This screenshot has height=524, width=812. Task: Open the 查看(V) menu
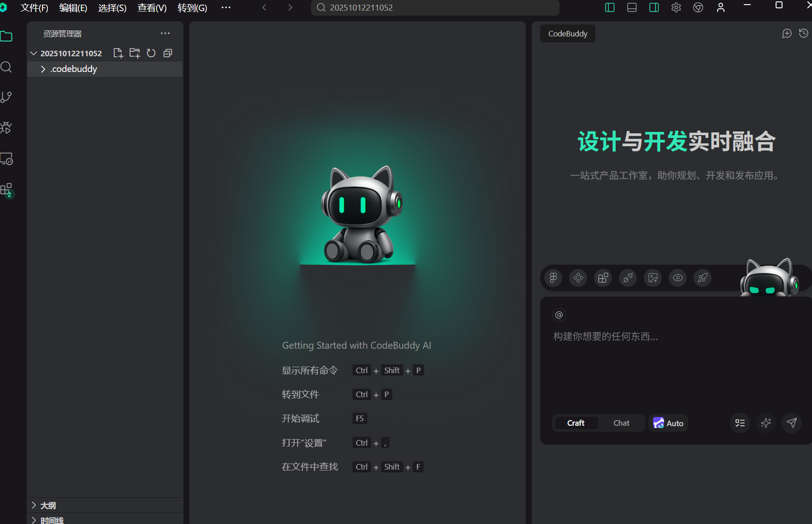(152, 7)
